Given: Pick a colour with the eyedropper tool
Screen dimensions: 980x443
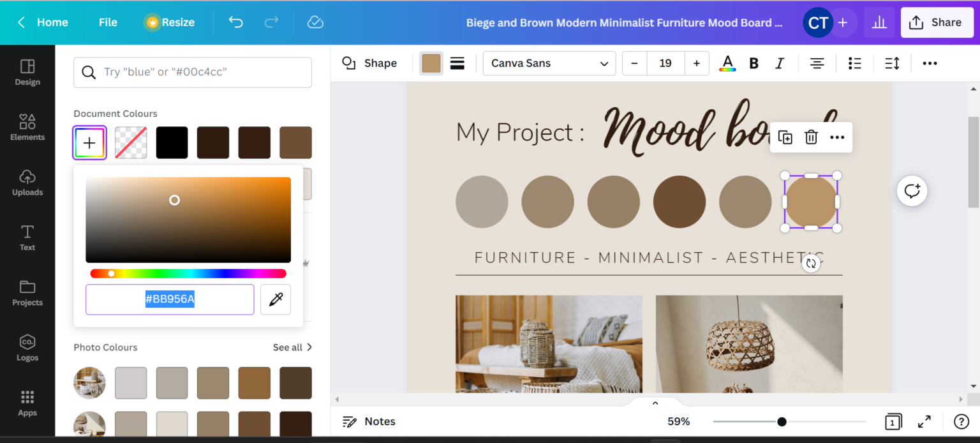Looking at the screenshot, I should click(276, 299).
